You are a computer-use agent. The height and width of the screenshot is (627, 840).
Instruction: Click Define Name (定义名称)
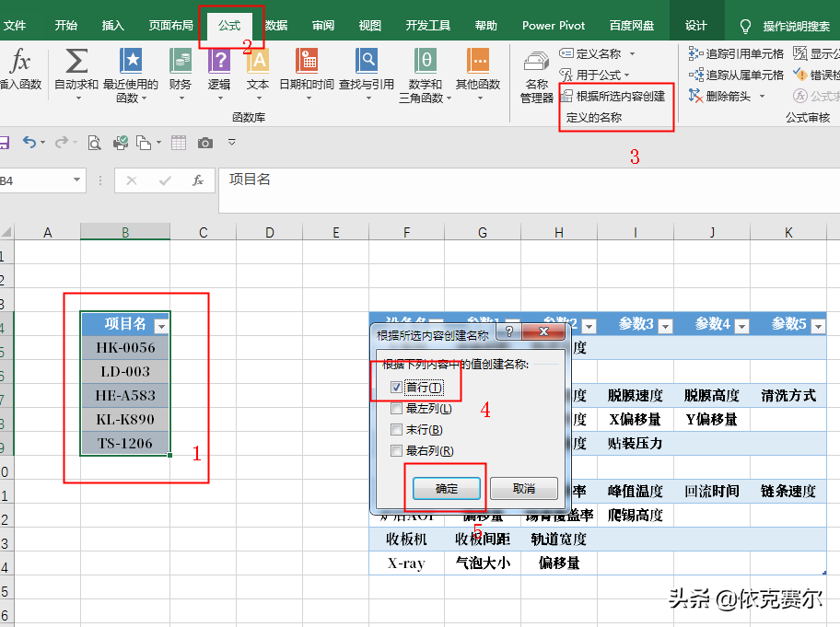point(591,53)
